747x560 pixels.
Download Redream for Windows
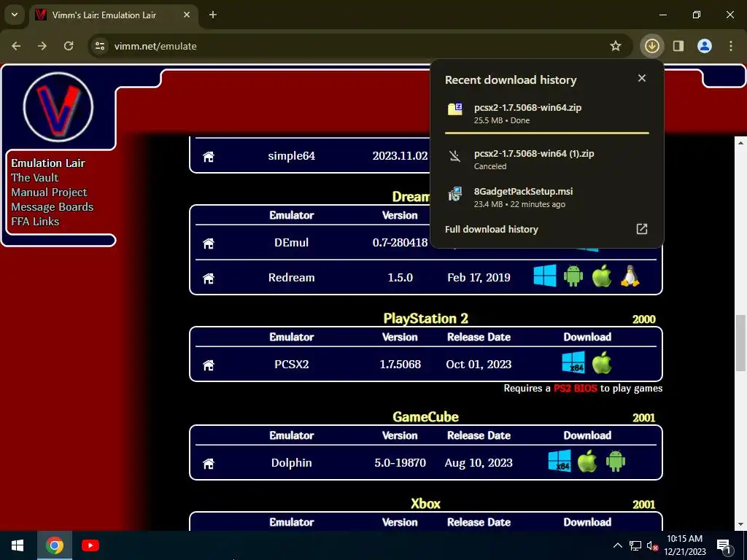point(545,276)
